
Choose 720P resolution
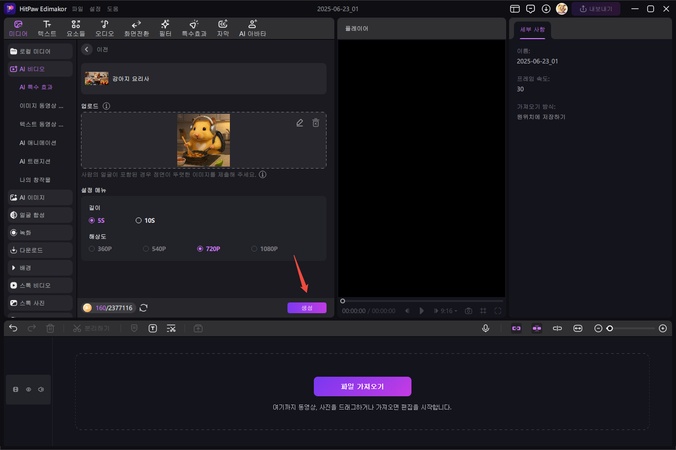[209, 249]
